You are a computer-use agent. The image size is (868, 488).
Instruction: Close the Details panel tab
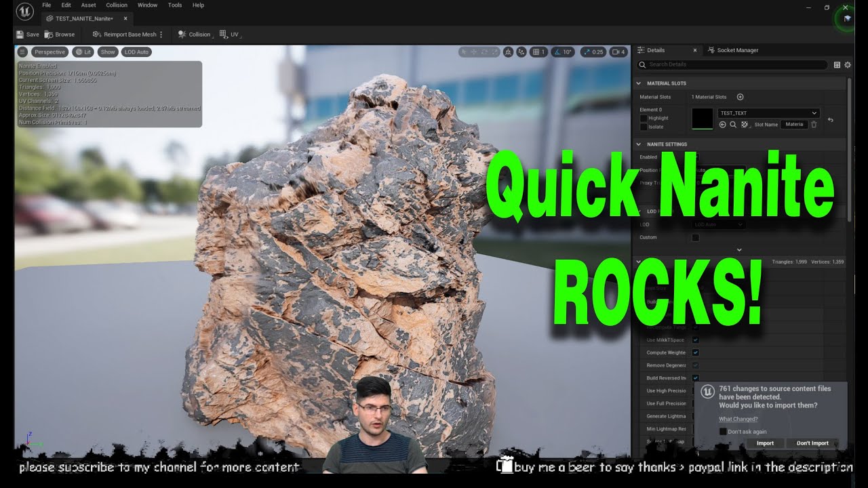click(694, 50)
